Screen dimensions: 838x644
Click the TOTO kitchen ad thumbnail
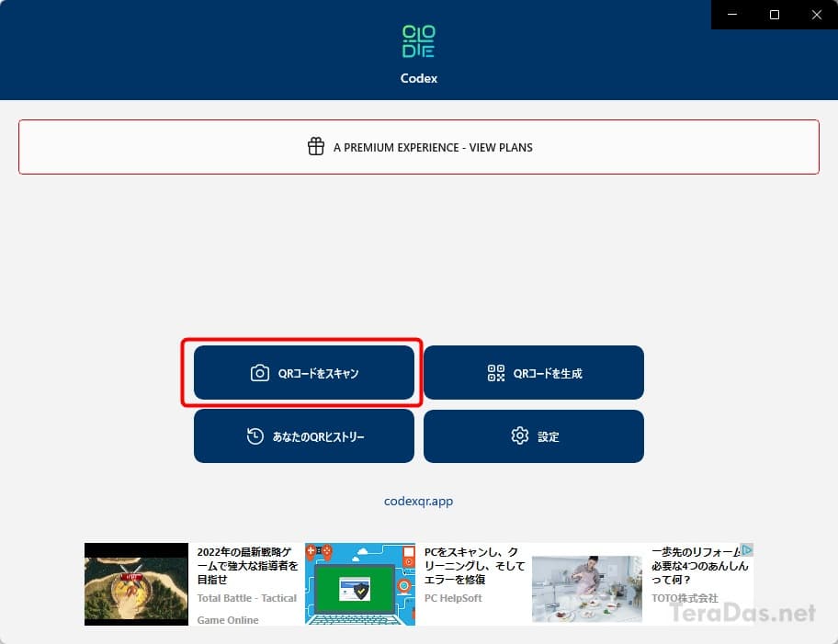pos(587,584)
